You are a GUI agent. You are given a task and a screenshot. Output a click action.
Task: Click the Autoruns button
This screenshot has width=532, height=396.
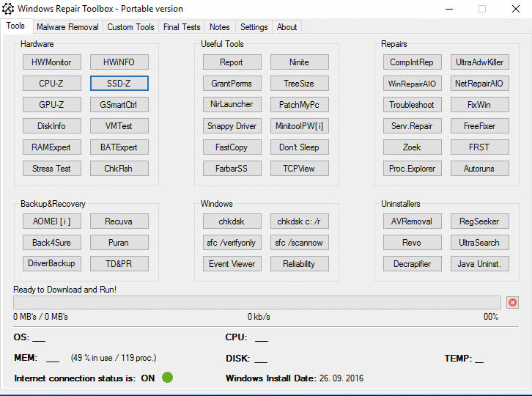480,169
